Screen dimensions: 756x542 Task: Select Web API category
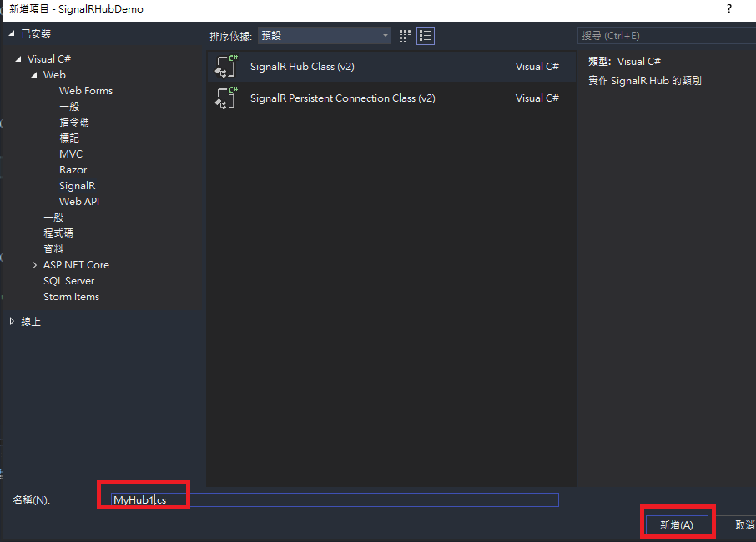pos(79,202)
